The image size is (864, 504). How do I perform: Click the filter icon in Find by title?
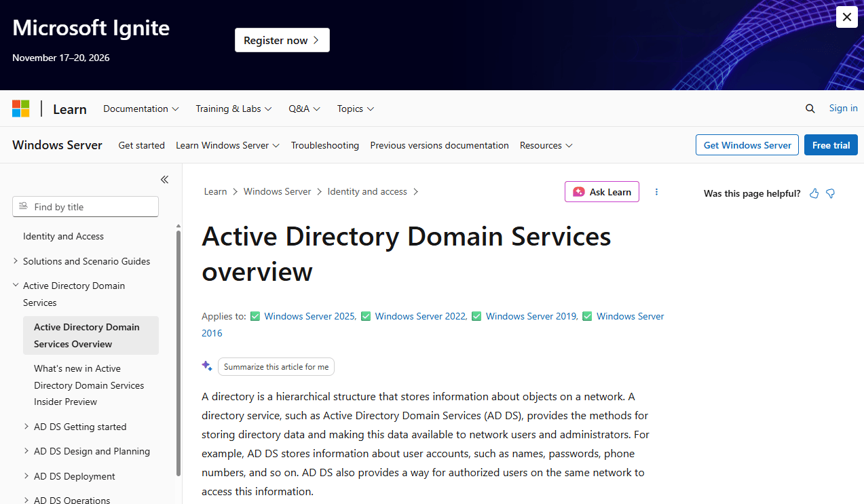pyautogui.click(x=24, y=206)
